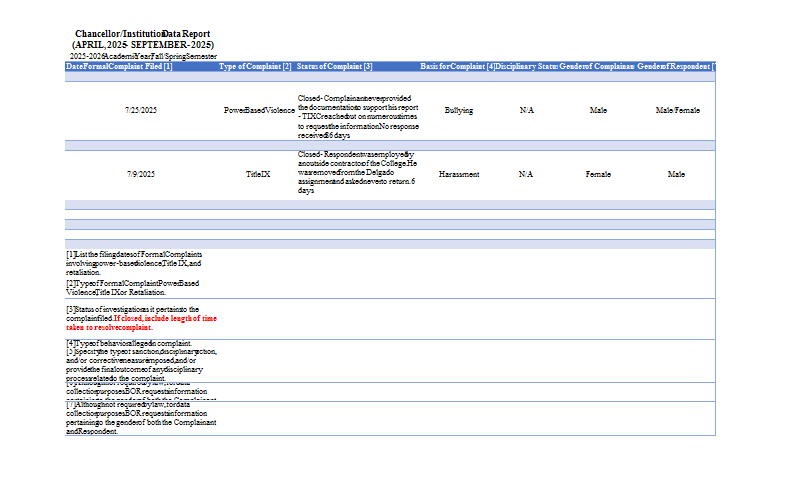The height and width of the screenshot is (486, 800).
Task: Click the 7/25/2025 date cell
Action: [x=141, y=110]
